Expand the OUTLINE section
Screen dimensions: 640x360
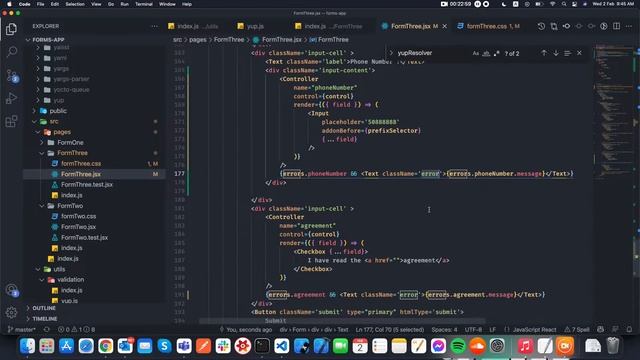[44, 308]
